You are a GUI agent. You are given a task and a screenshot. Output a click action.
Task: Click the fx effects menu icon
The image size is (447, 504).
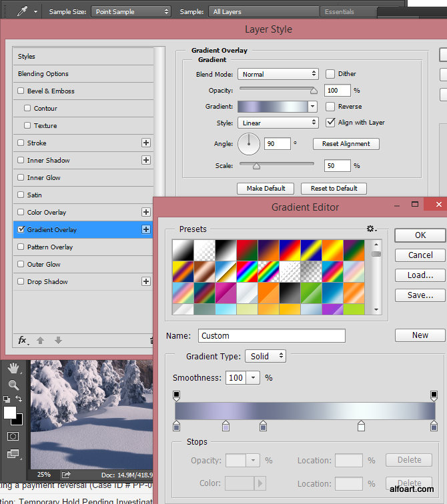[22, 340]
